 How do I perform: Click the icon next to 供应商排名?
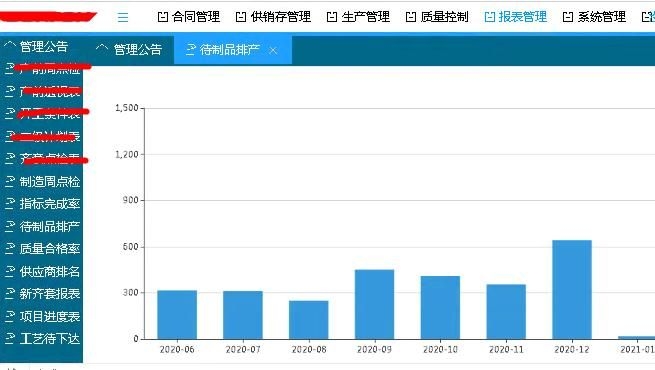(x=10, y=271)
